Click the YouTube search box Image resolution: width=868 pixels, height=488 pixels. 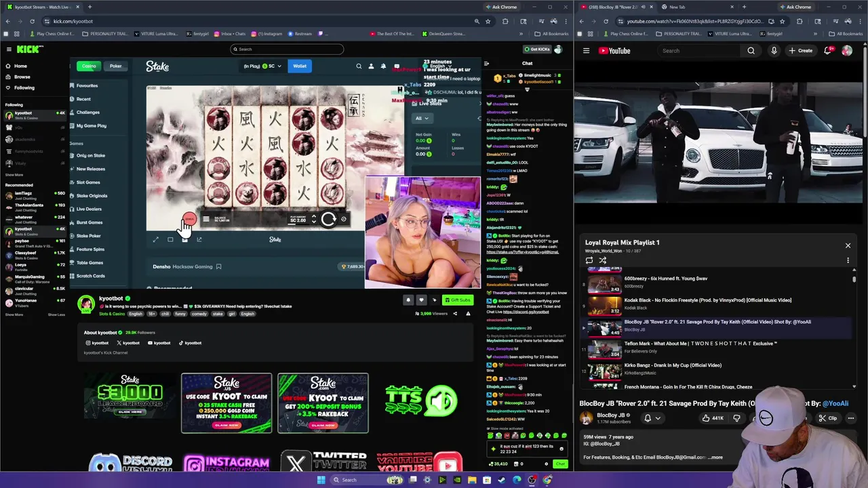pyautogui.click(x=698, y=51)
